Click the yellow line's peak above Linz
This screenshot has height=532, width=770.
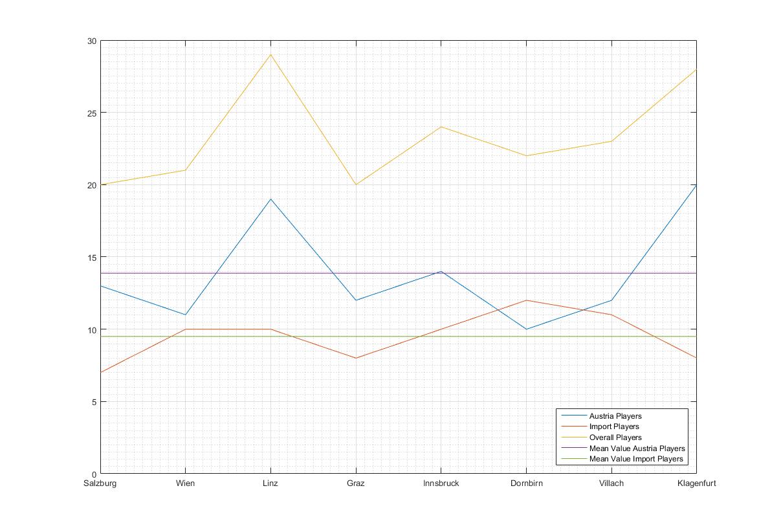(270, 54)
